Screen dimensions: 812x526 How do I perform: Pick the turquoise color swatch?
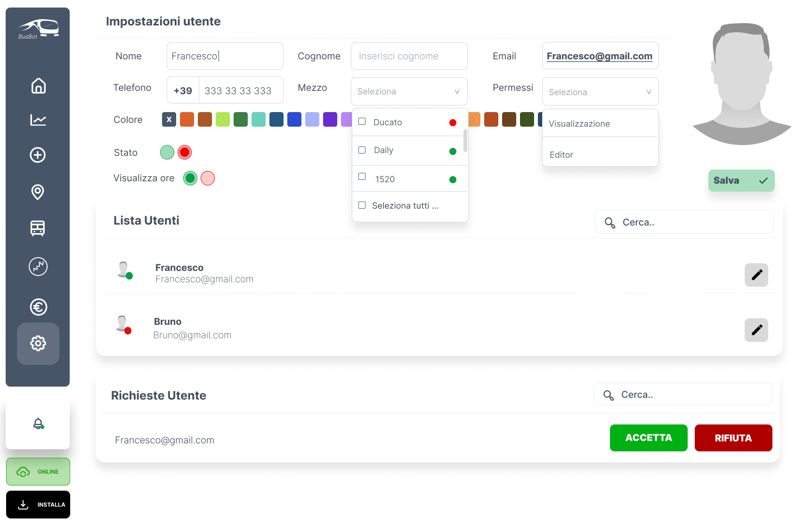coord(259,120)
